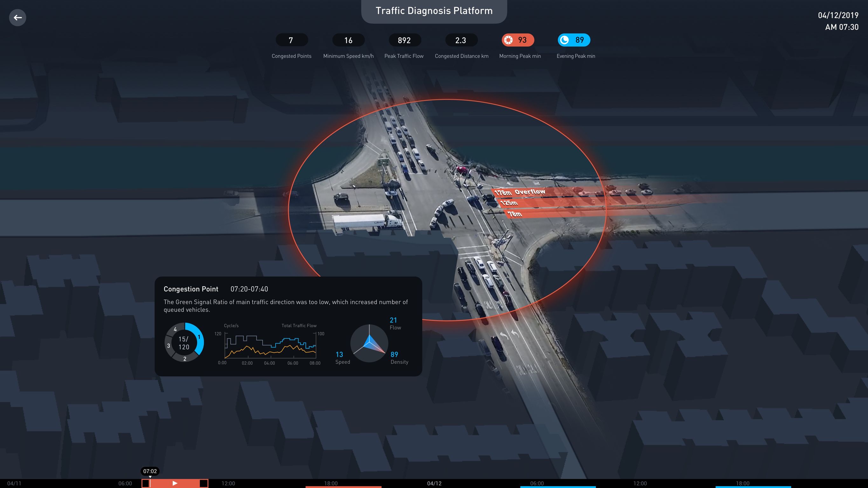Click the Peak Traffic Flow badge icon

click(x=403, y=40)
